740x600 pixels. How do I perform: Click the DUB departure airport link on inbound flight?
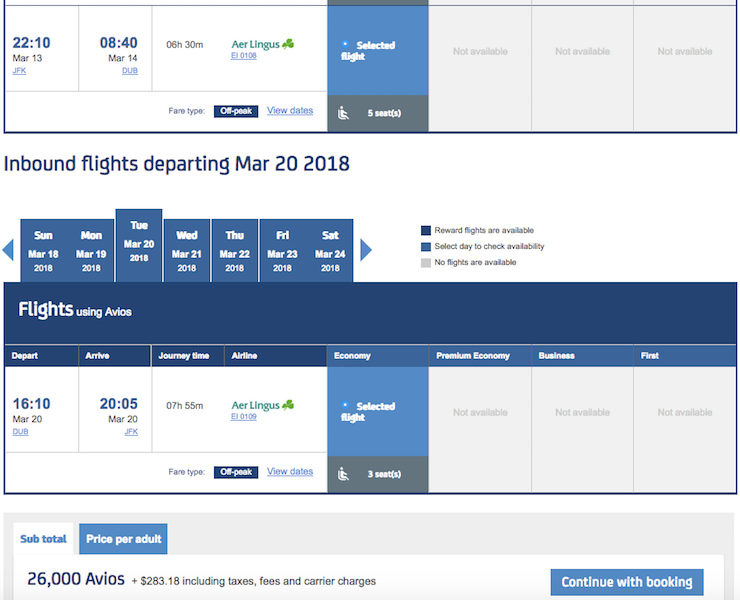(20, 432)
